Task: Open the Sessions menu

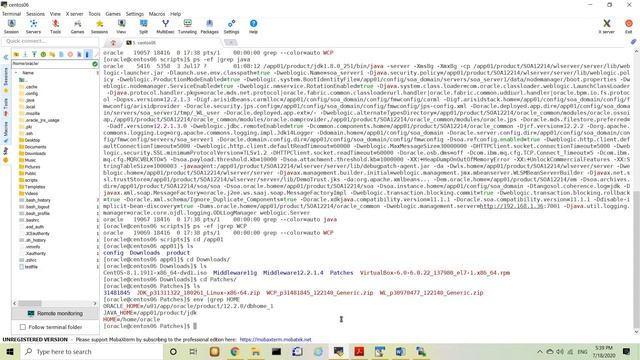Action: click(x=36, y=14)
